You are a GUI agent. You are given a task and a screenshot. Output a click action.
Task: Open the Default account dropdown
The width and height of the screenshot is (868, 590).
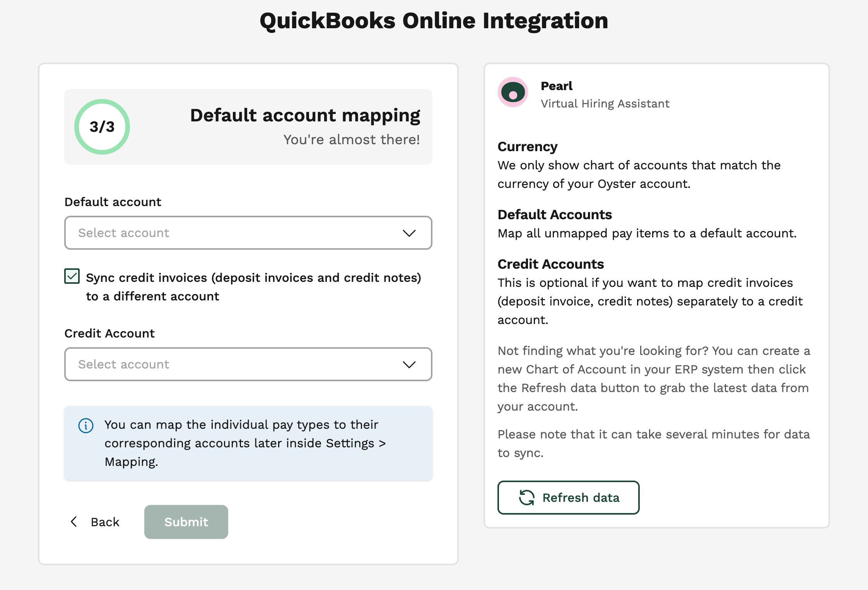(x=248, y=233)
